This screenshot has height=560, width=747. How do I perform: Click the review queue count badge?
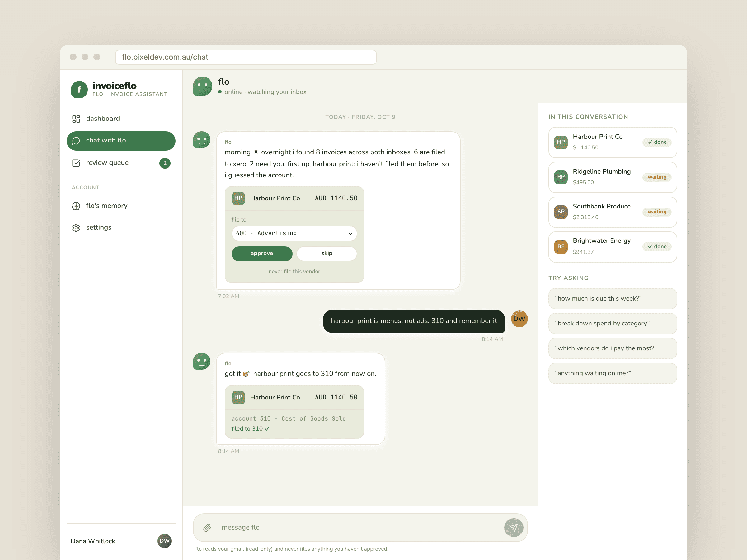coord(165,163)
